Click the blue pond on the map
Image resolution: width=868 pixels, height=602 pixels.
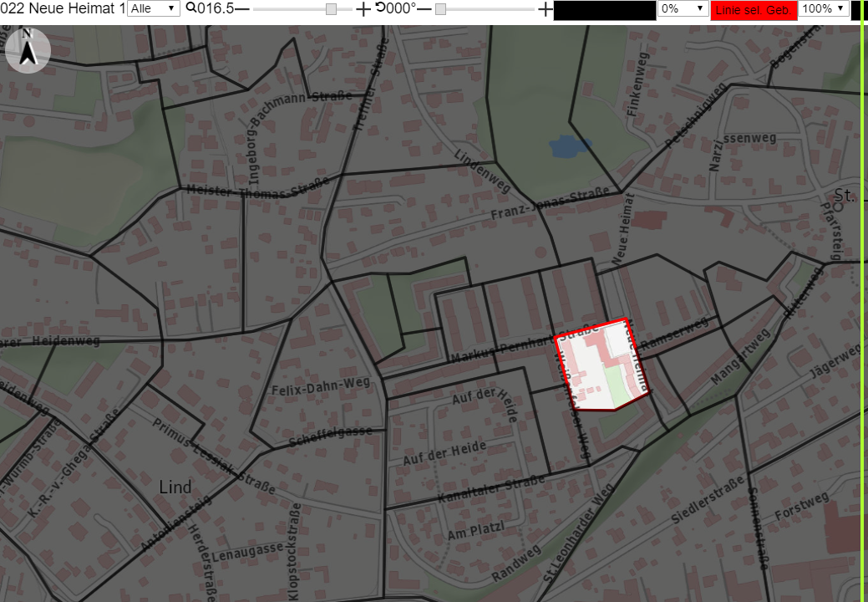pos(571,146)
